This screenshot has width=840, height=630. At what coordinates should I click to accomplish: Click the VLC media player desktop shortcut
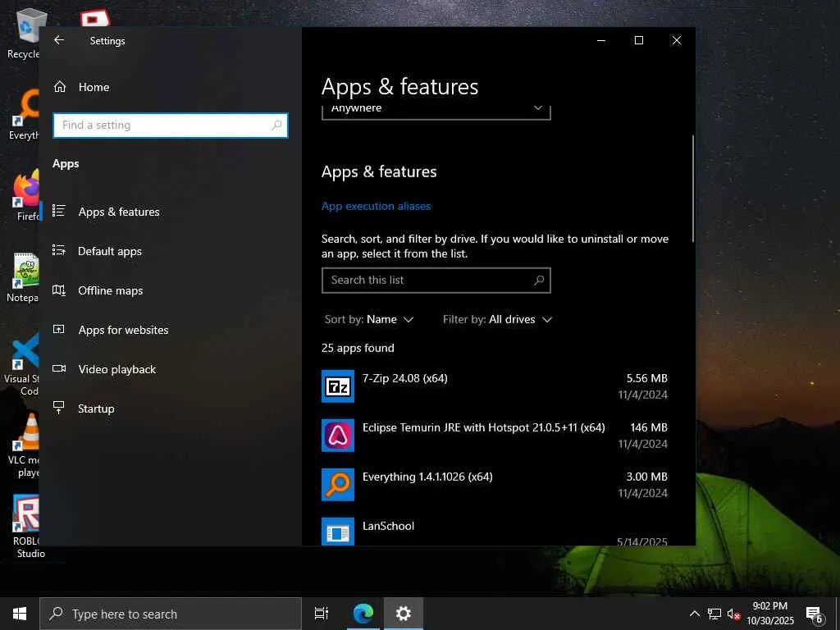click(x=25, y=445)
